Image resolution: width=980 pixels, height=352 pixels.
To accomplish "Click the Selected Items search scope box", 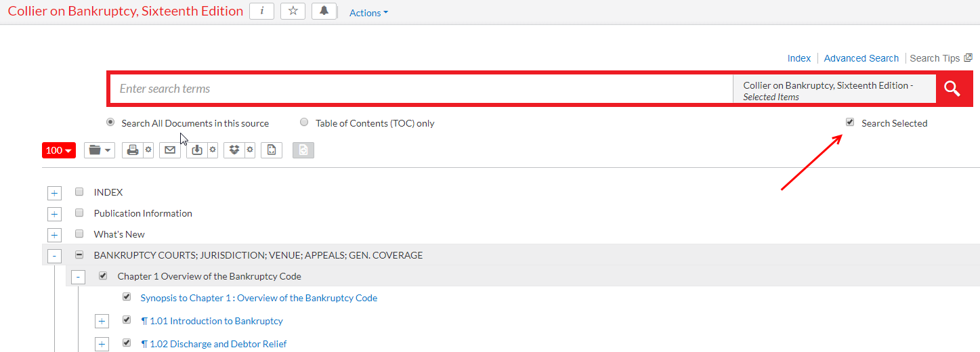I will click(834, 89).
